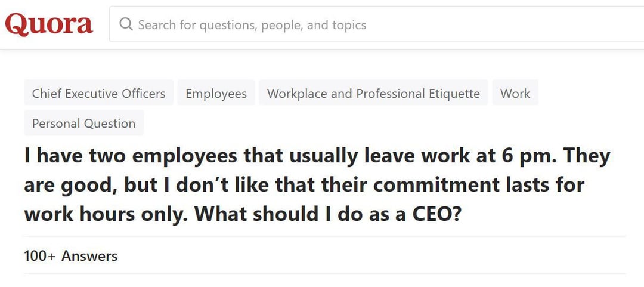This screenshot has width=644, height=287.
Task: Click the 100+ Answers label
Action: click(x=70, y=256)
